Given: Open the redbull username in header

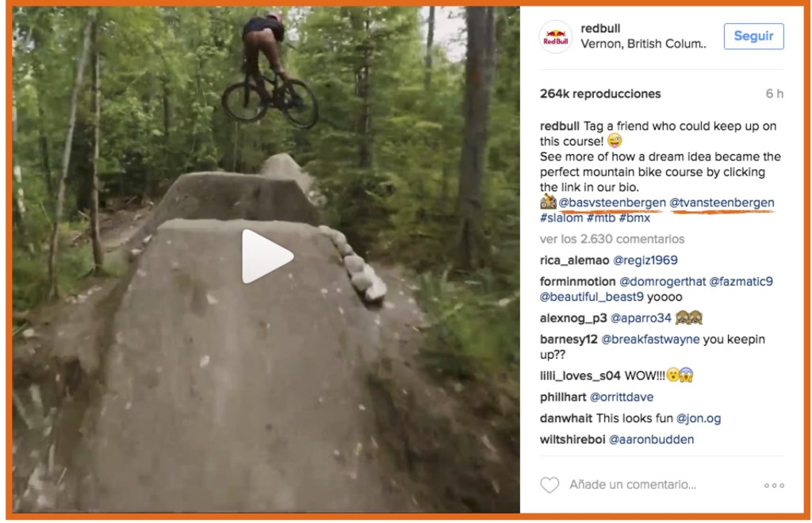Looking at the screenshot, I should click(x=600, y=29).
